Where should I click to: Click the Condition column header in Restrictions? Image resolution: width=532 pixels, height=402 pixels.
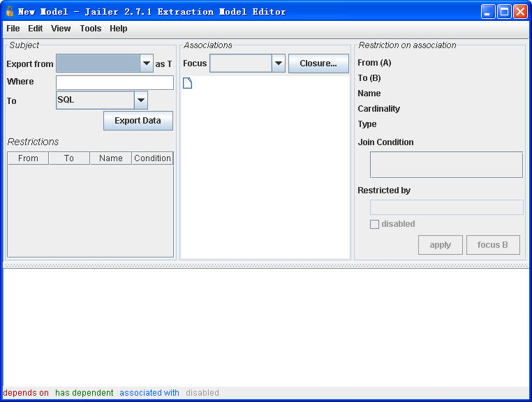152,158
